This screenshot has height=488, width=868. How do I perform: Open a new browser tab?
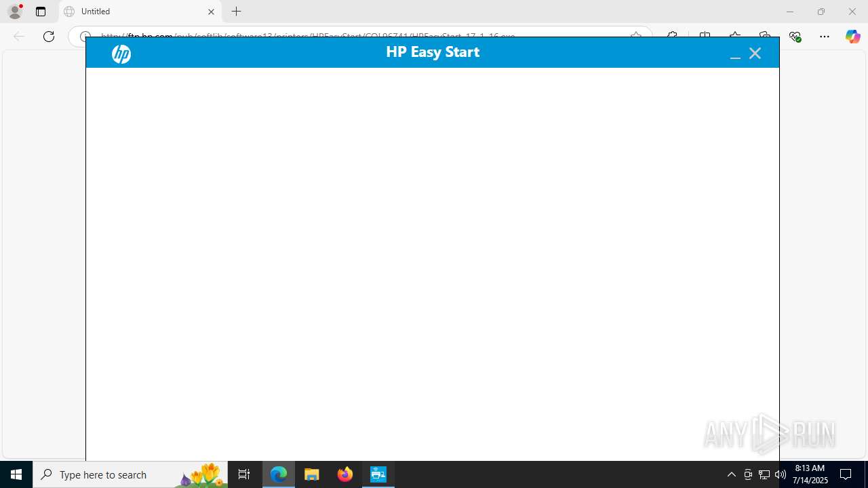(236, 12)
